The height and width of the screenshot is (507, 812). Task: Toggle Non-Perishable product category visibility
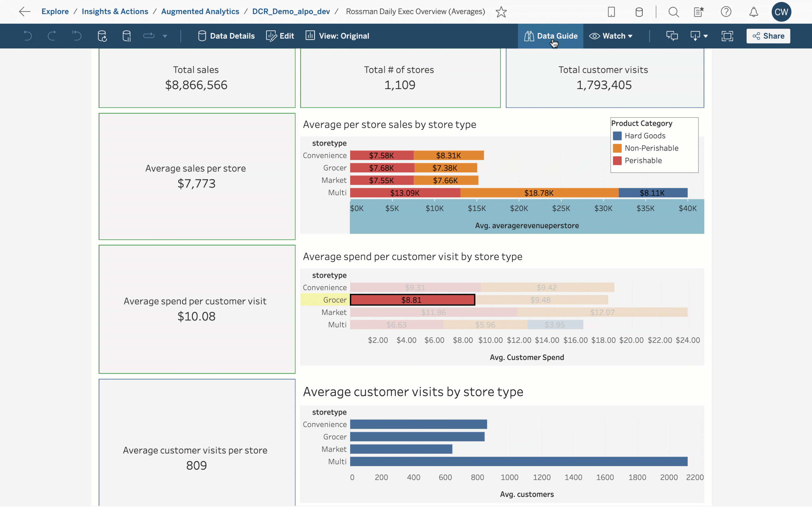coord(651,148)
